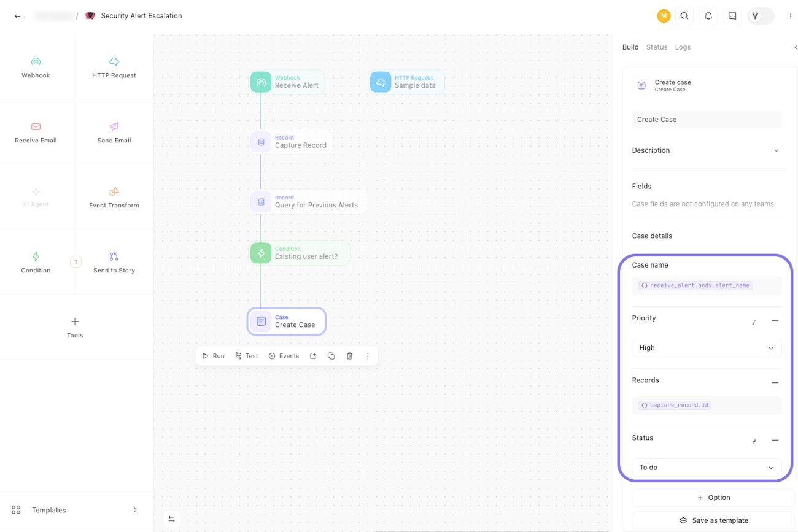Select the HTTP Request action icon
This screenshot has width=798, height=532.
tap(114, 61)
